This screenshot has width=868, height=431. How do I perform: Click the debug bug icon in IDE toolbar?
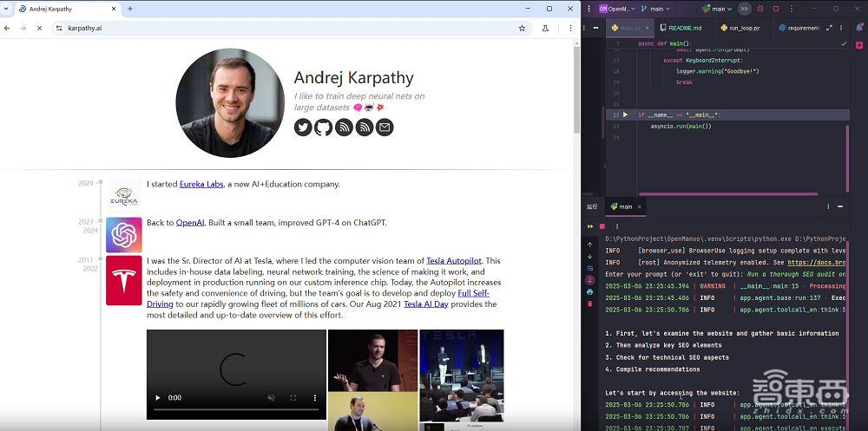pos(759,9)
